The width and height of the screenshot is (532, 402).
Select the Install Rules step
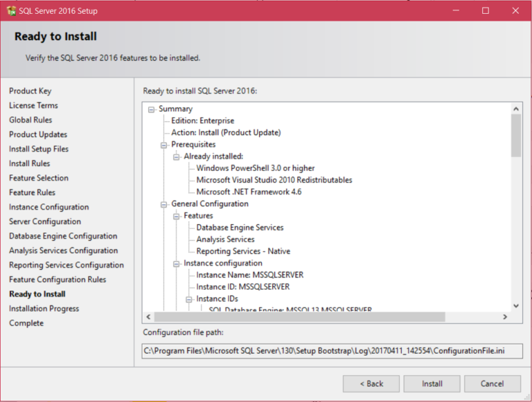click(30, 163)
